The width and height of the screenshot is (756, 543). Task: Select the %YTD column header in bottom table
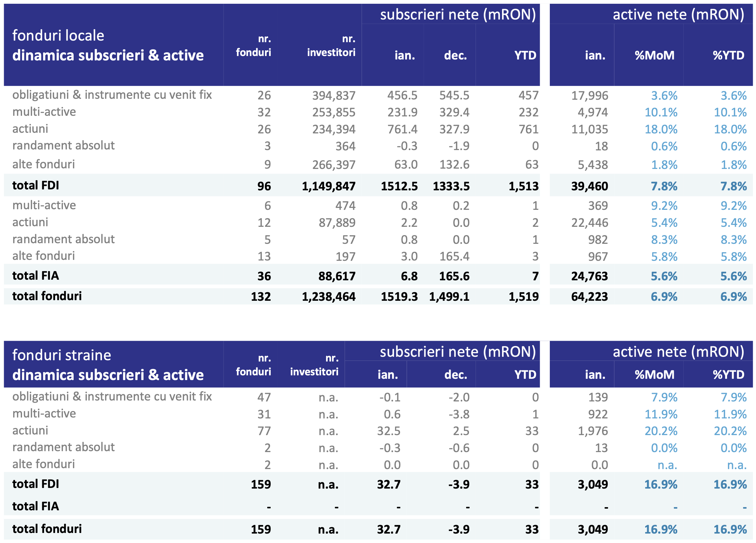[x=728, y=375]
